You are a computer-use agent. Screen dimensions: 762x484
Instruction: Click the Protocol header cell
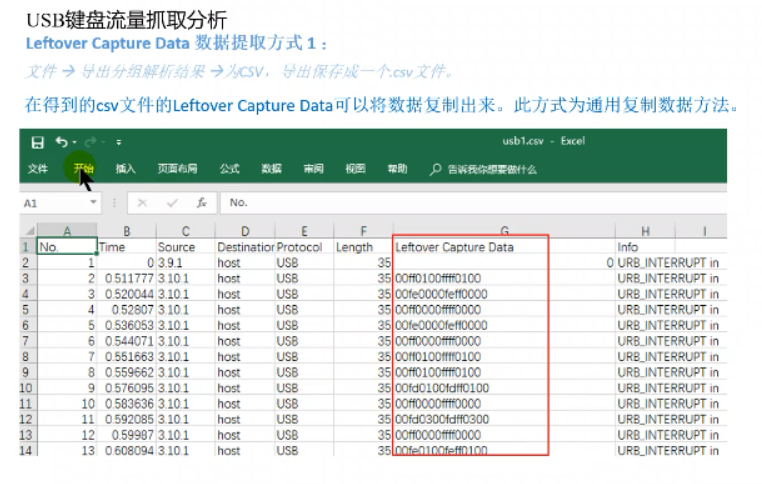[x=304, y=246]
